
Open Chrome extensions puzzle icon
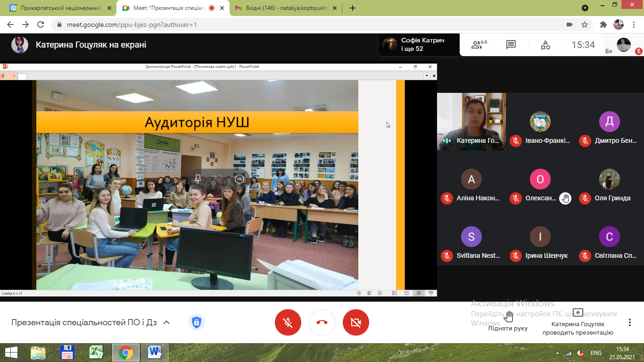tap(603, 25)
